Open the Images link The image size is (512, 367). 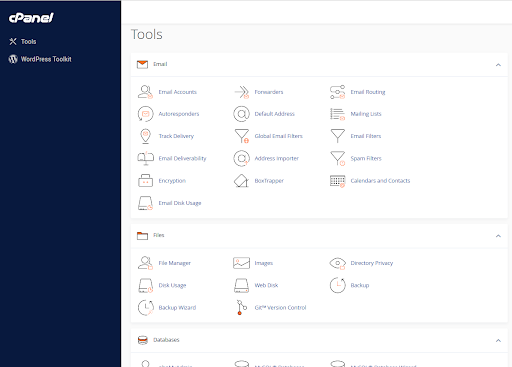pyautogui.click(x=264, y=263)
